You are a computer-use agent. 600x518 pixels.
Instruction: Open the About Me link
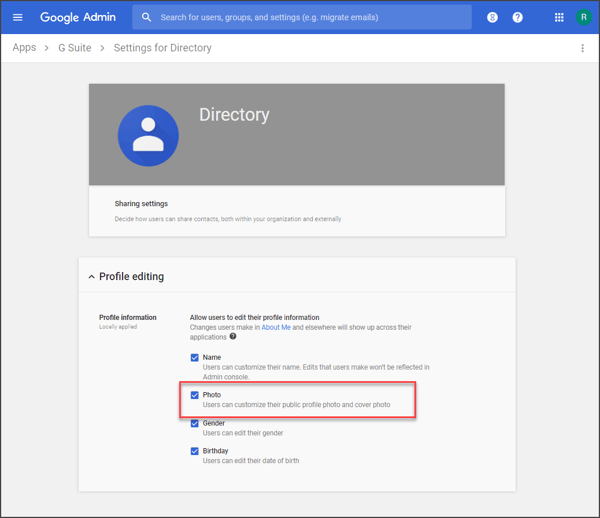[x=276, y=327]
